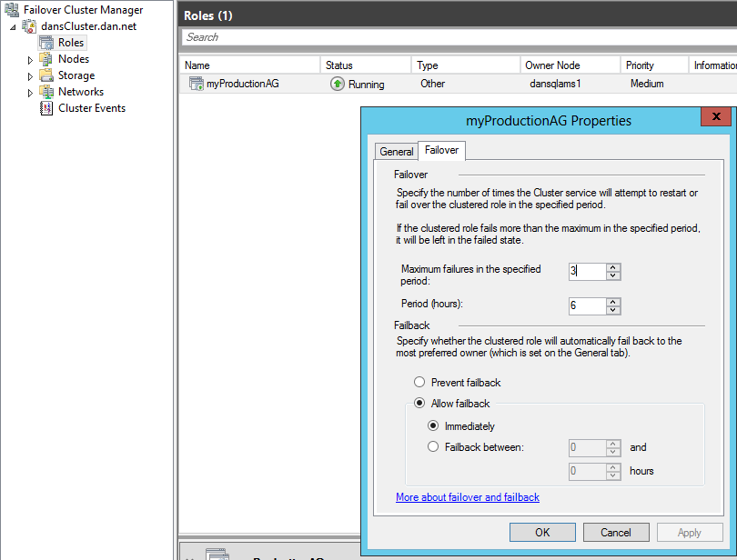This screenshot has height=560, width=737.
Task: Select the Storage icon in tree
Action: pyautogui.click(x=46, y=75)
